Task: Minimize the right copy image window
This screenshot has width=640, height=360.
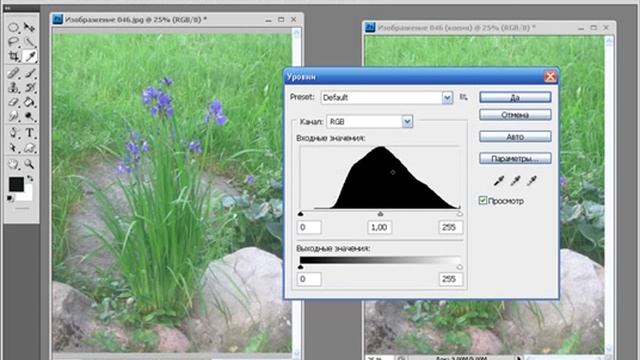Action: (x=581, y=28)
